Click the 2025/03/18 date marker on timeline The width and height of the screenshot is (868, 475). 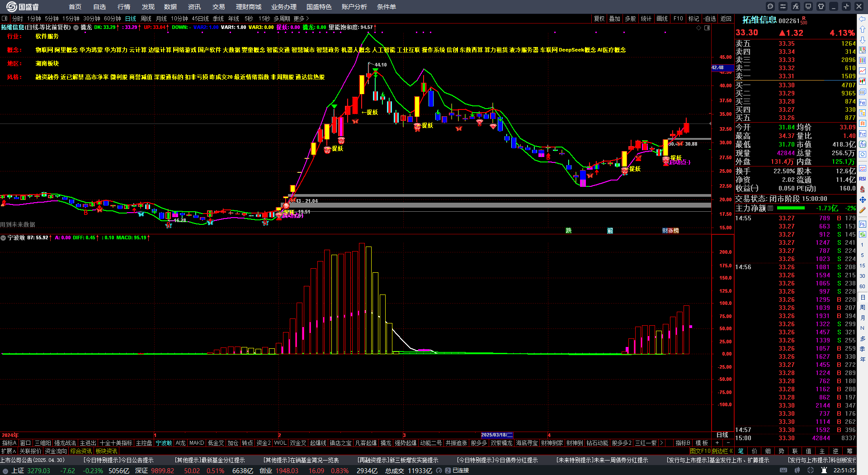[x=497, y=435]
